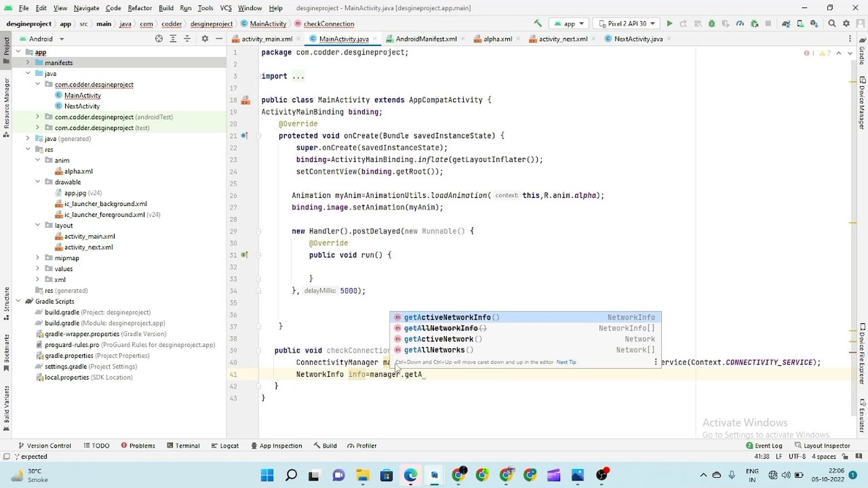Open the Pixel 2 API 30 device dropdown
The width and height of the screenshot is (868, 488).
[x=627, y=24]
